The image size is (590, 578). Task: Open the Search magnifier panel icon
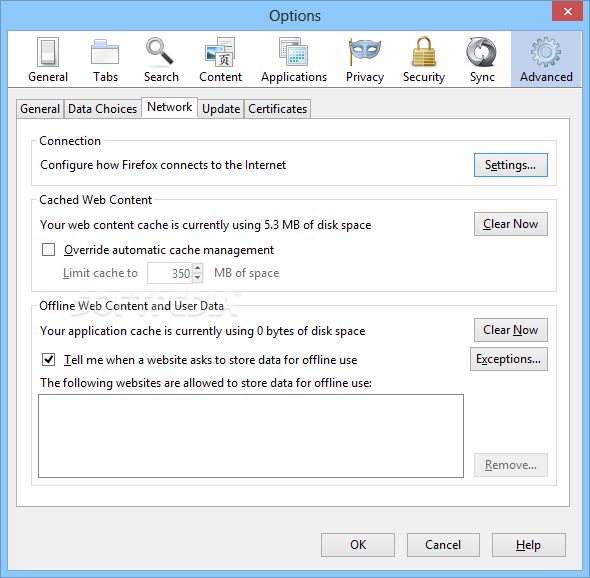pos(161,60)
